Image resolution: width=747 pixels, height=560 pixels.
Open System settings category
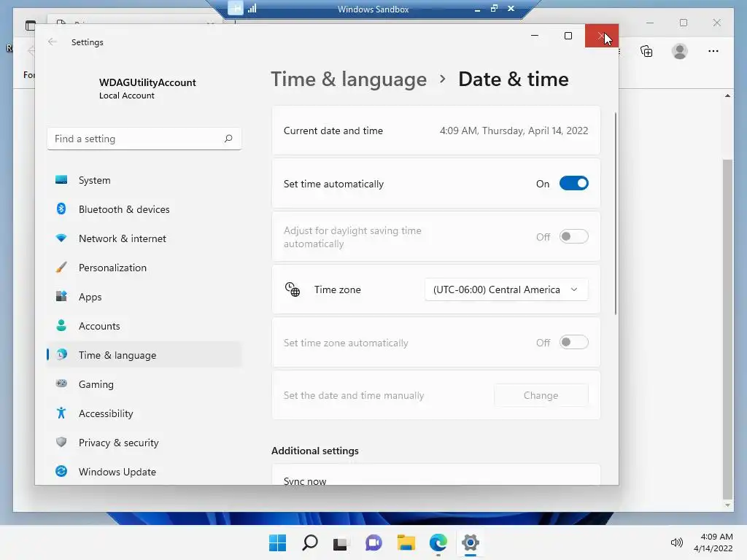144,180
